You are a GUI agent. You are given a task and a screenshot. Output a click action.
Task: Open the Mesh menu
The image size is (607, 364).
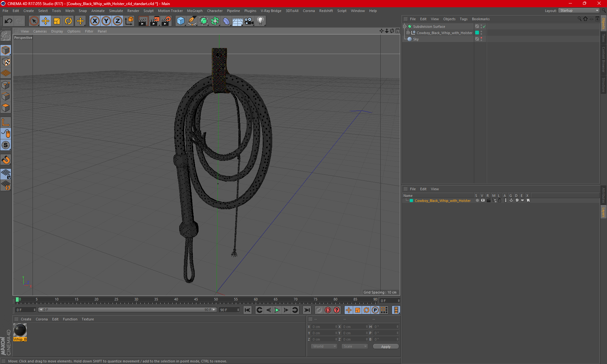pos(70,11)
